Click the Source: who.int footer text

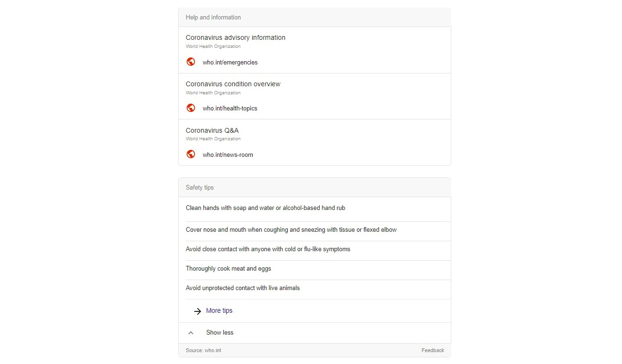point(203,350)
